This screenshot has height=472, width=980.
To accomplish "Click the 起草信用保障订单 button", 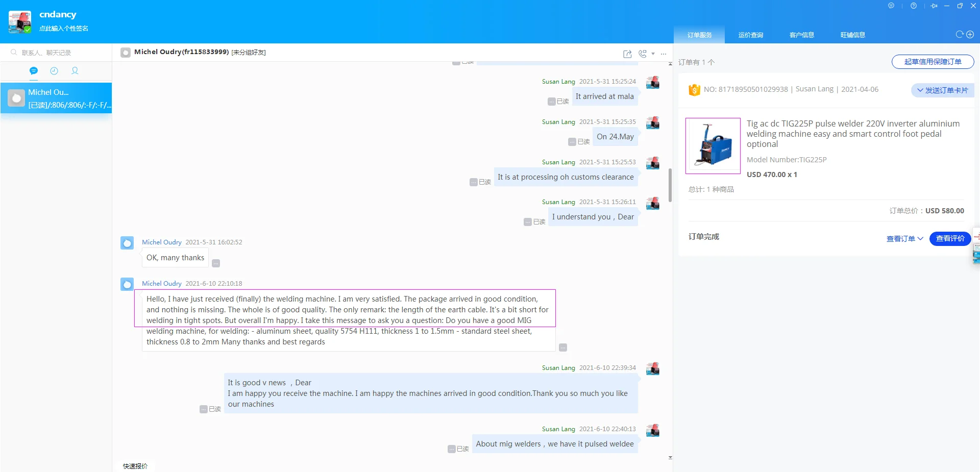I will coord(933,62).
